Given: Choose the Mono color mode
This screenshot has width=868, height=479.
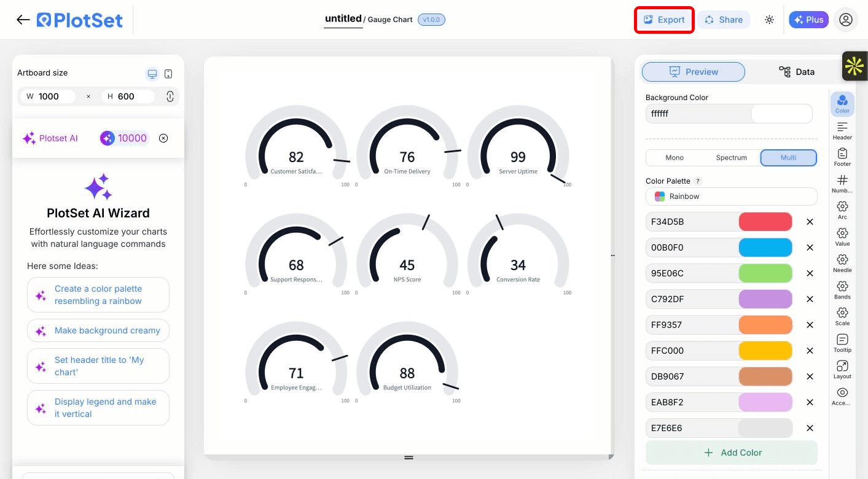Looking at the screenshot, I should tap(674, 158).
